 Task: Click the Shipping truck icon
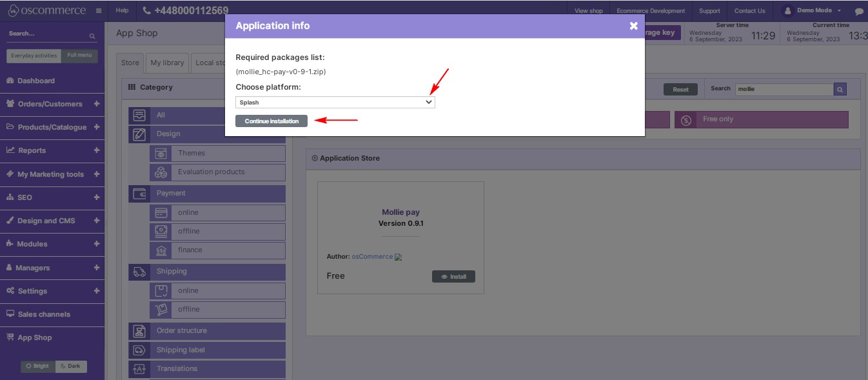click(139, 272)
